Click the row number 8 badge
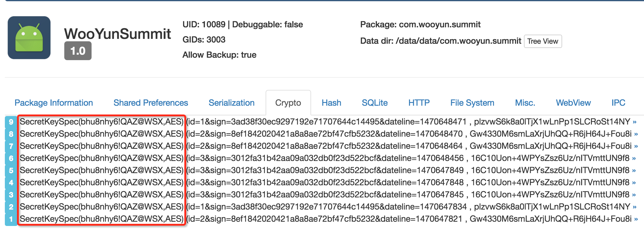Image resolution: width=644 pixels, height=229 pixels. coord(11,134)
